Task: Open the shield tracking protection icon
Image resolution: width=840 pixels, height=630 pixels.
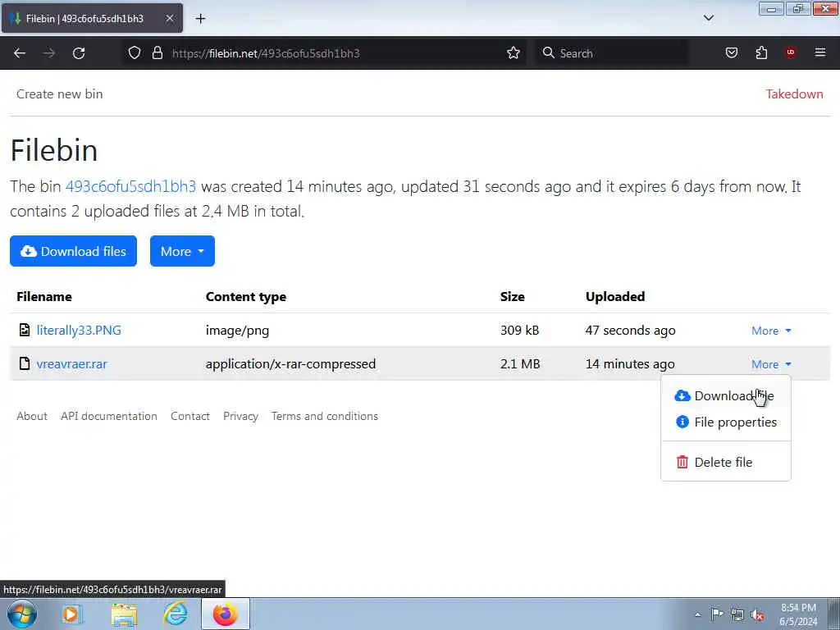Action: 135,52
